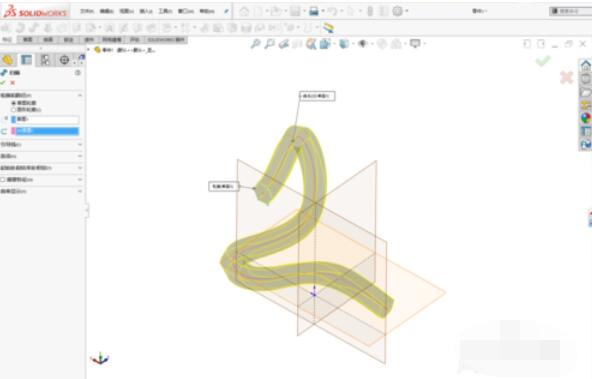Open the 文件 (File) menu

pyautogui.click(x=86, y=11)
